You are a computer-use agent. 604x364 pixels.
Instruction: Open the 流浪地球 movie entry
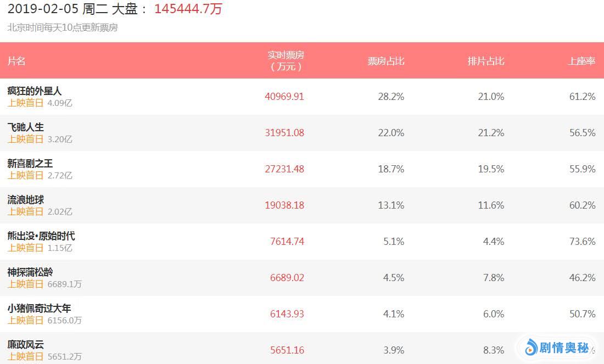click(x=26, y=200)
